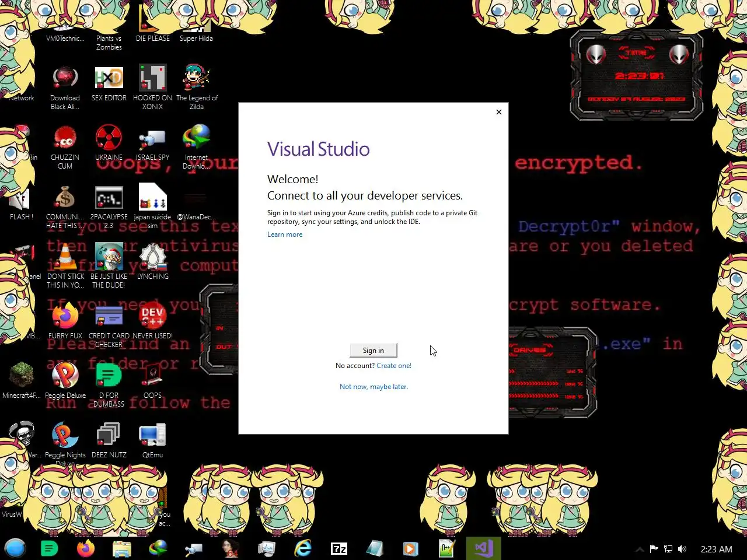
Task: Select the @WanaDec... desktop shortcut
Action: coord(196,204)
